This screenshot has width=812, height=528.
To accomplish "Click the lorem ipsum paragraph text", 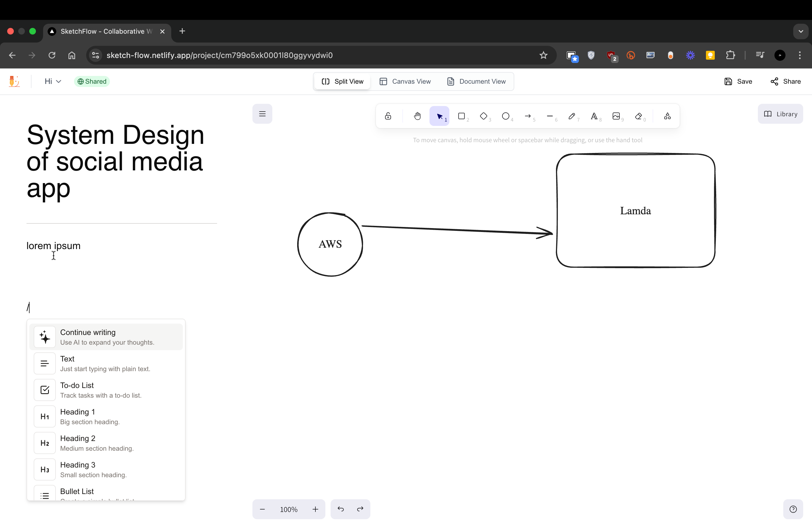I will click(54, 246).
